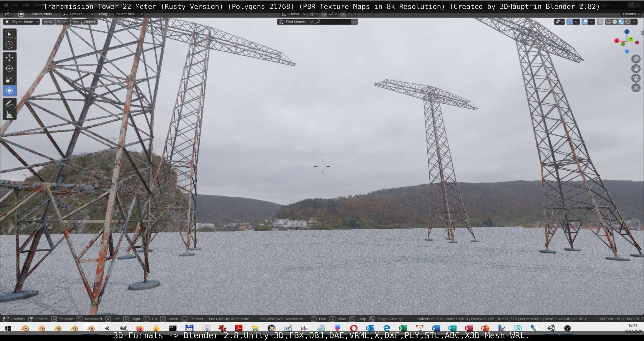Open the proportional falloff dropdown
Screen dimensions: 644x341
click(x=351, y=14)
